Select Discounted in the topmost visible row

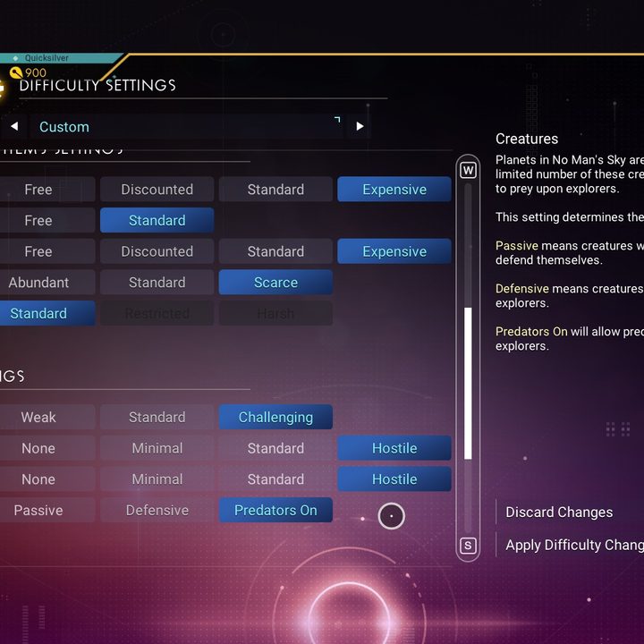(x=157, y=190)
